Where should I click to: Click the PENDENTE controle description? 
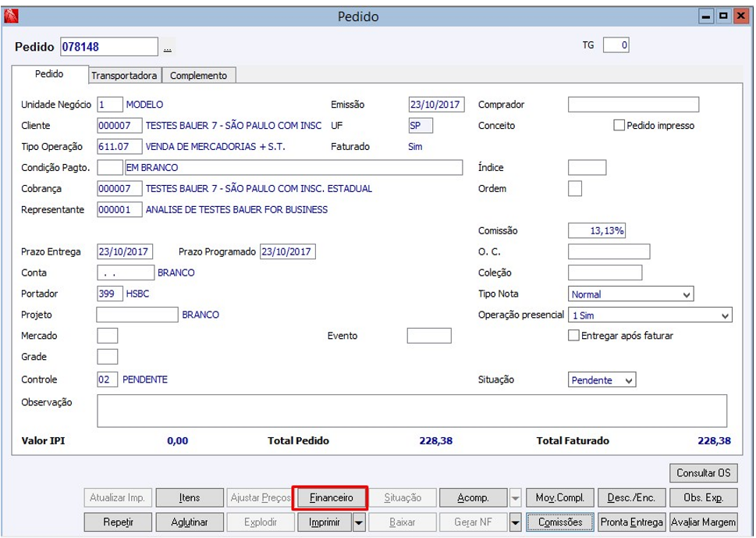144,379
